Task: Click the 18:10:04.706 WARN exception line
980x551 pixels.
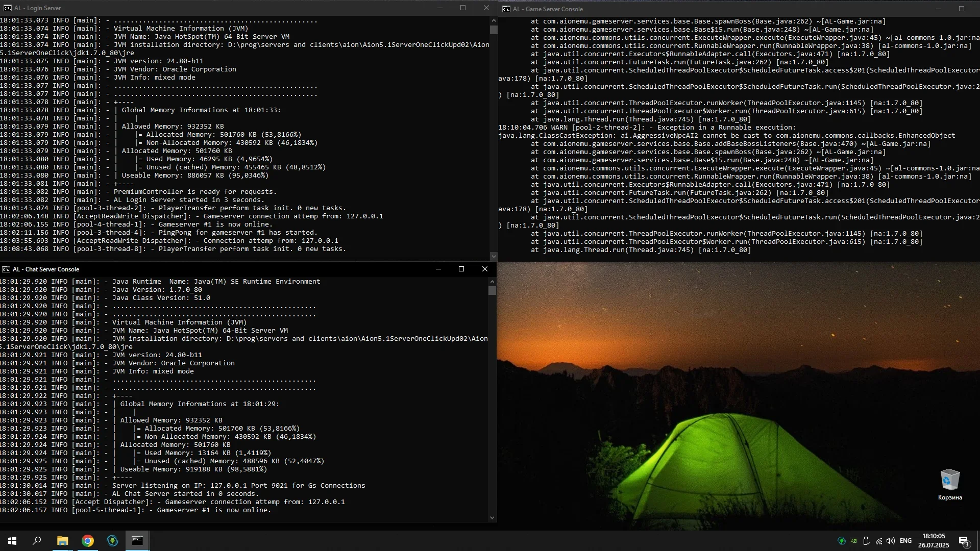Action: [x=647, y=128]
